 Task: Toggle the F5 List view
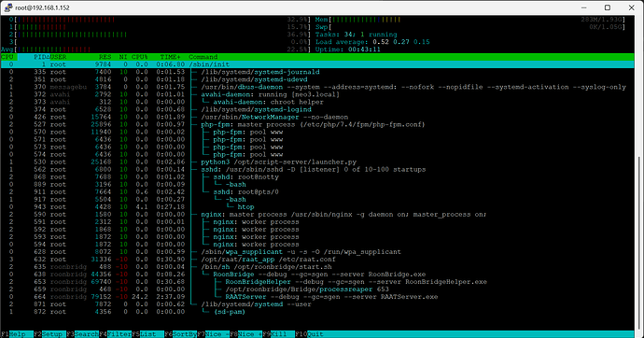tap(147, 334)
